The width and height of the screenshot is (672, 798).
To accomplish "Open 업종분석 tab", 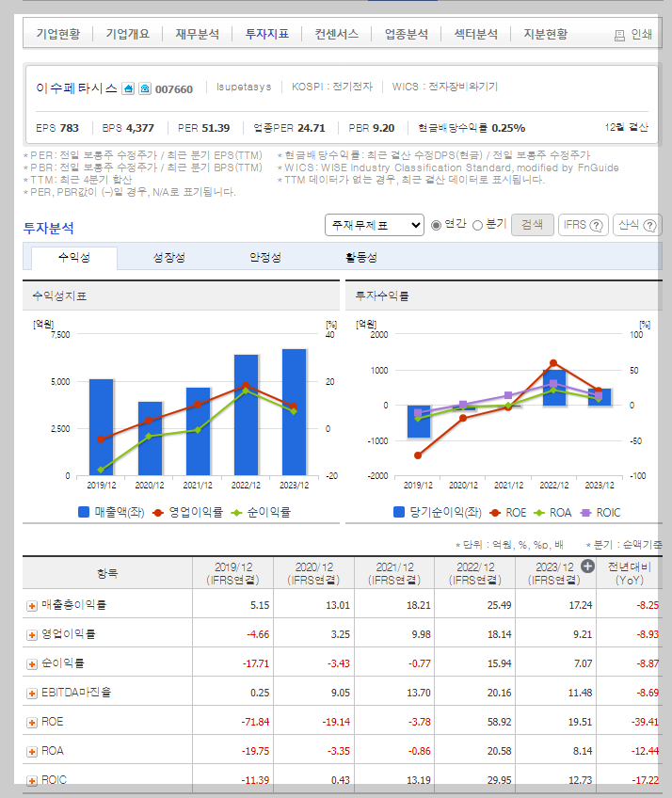I will click(407, 34).
